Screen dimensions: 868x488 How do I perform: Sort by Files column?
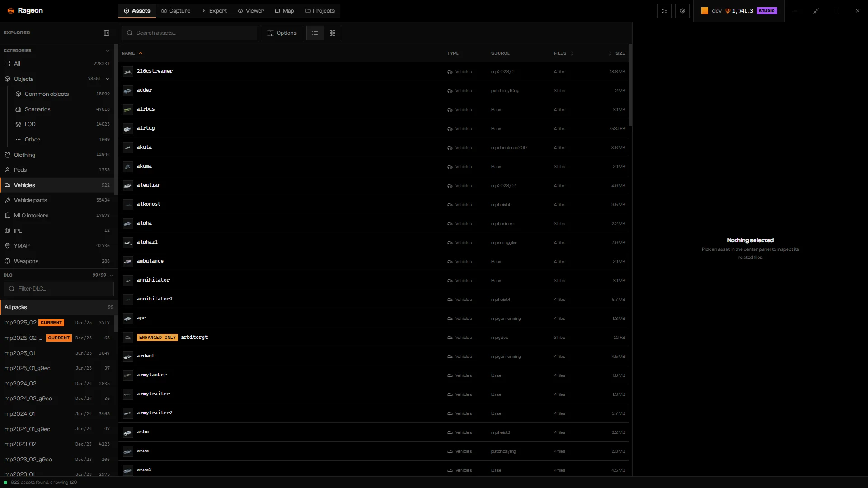click(563, 53)
